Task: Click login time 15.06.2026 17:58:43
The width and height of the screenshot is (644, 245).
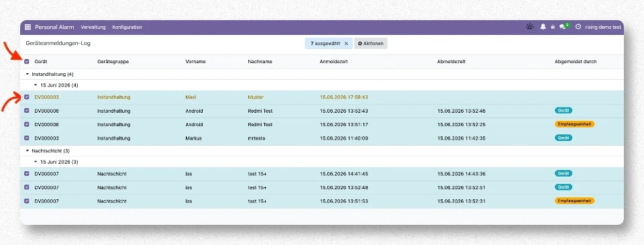Action: coord(343,97)
